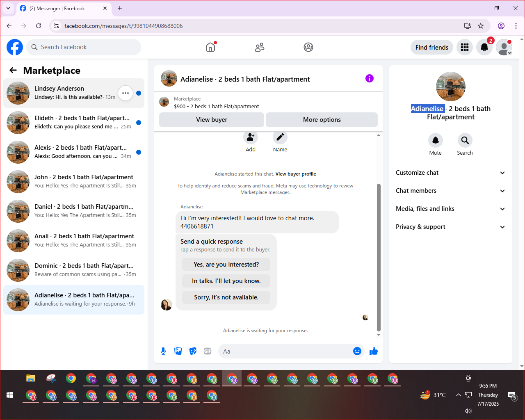Open volume control in system tray
Viewport: 525px width, 420px height.
point(468,411)
